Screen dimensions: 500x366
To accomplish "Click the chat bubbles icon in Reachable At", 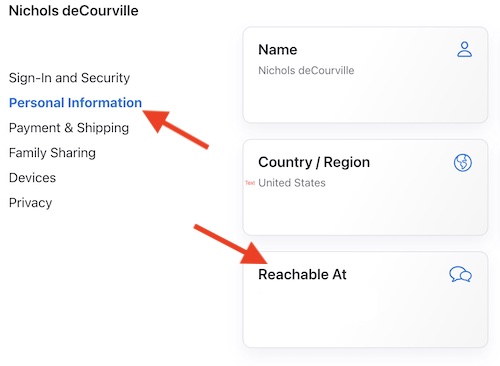I will pyautogui.click(x=460, y=274).
